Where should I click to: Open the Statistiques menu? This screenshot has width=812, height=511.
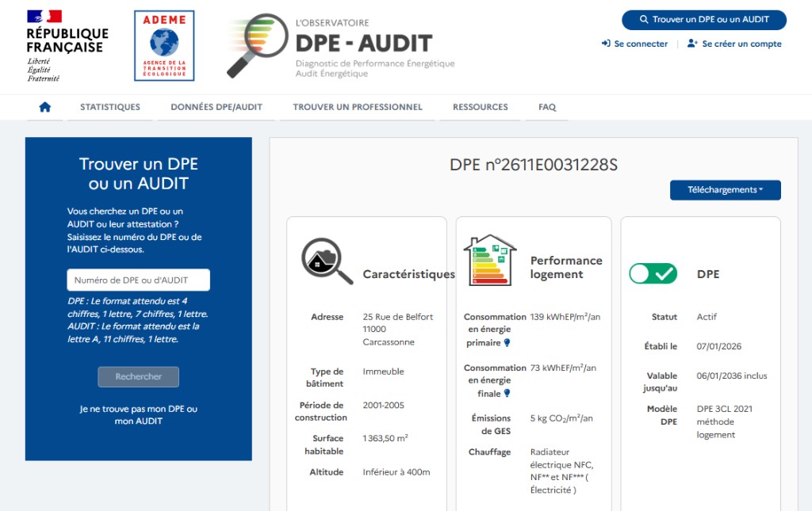pos(109,107)
